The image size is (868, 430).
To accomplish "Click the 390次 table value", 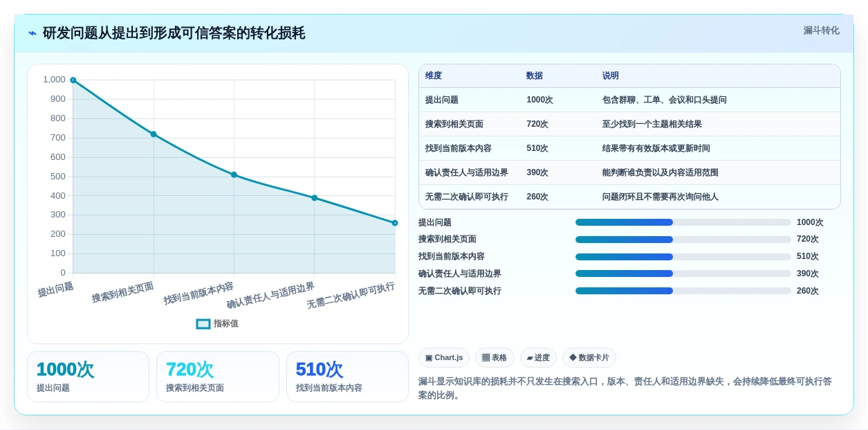I will (x=537, y=172).
